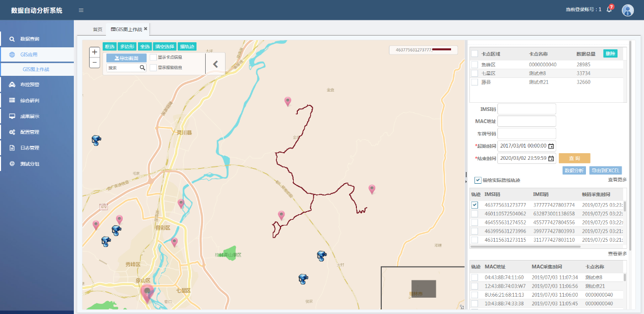The width and height of the screenshot is (644, 314).
Task: Select GIS图上作战 in the sidebar submenu
Action: click(36, 69)
